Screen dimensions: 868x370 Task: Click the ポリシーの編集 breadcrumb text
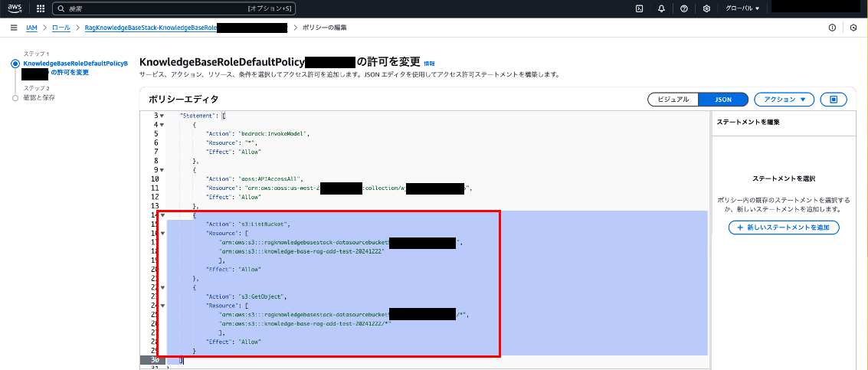point(325,28)
